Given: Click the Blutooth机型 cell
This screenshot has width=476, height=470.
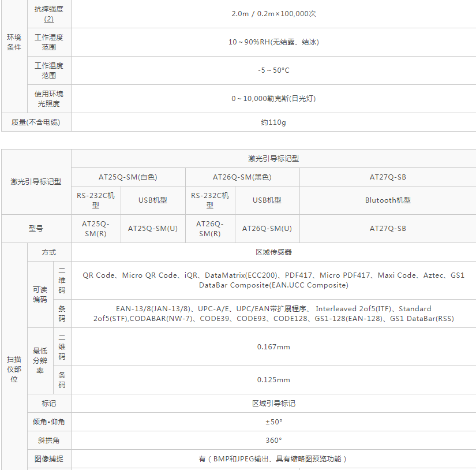Looking at the screenshot, I should pos(388,200).
